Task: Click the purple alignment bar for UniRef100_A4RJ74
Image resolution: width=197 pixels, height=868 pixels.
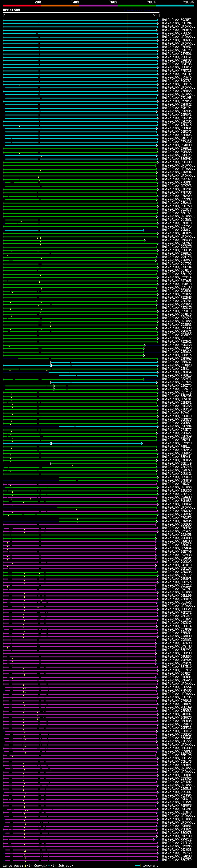Action: tap(80, 484)
